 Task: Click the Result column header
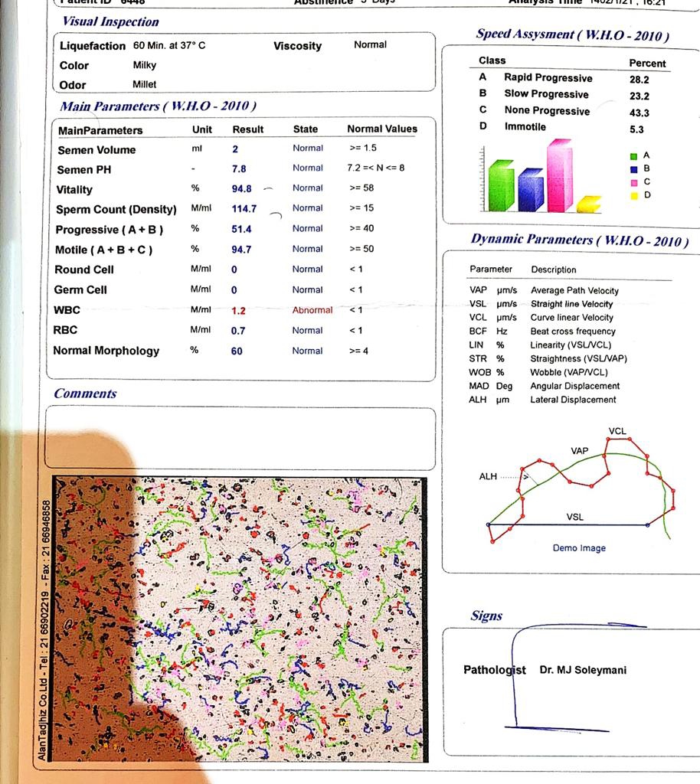tap(247, 129)
